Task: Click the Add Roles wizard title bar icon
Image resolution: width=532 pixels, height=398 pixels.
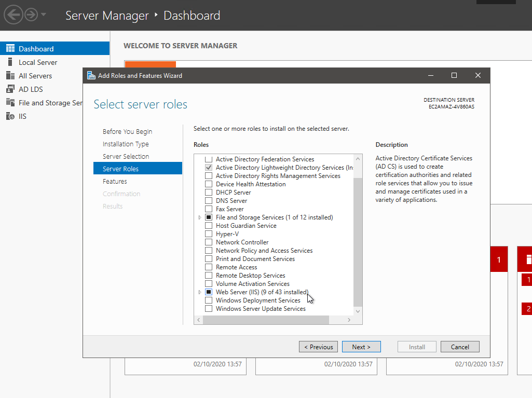Action: [x=91, y=75]
